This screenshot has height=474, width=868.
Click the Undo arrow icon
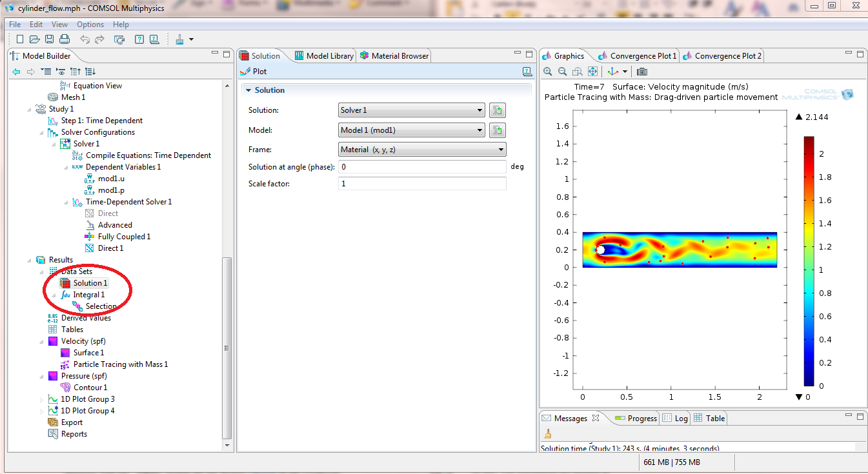tap(85, 39)
